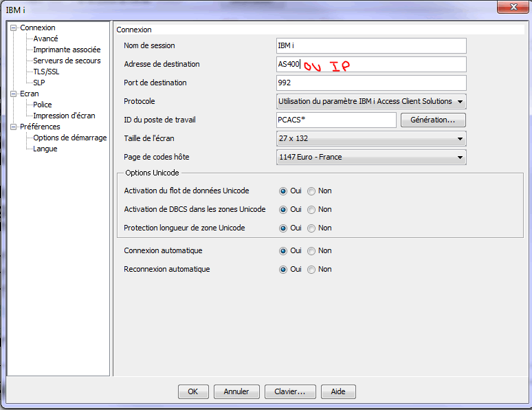The width and height of the screenshot is (532, 410).
Task: Select Serveurs de secours item
Action: [x=67, y=61]
